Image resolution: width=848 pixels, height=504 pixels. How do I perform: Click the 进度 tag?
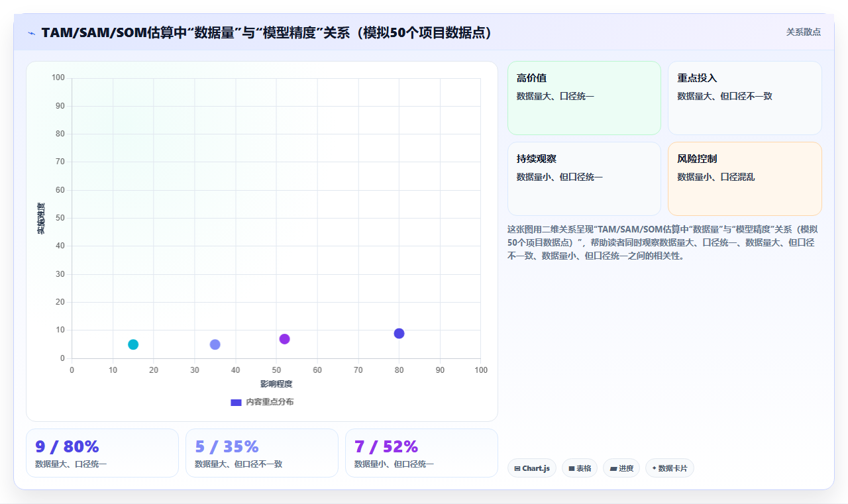[x=621, y=468]
